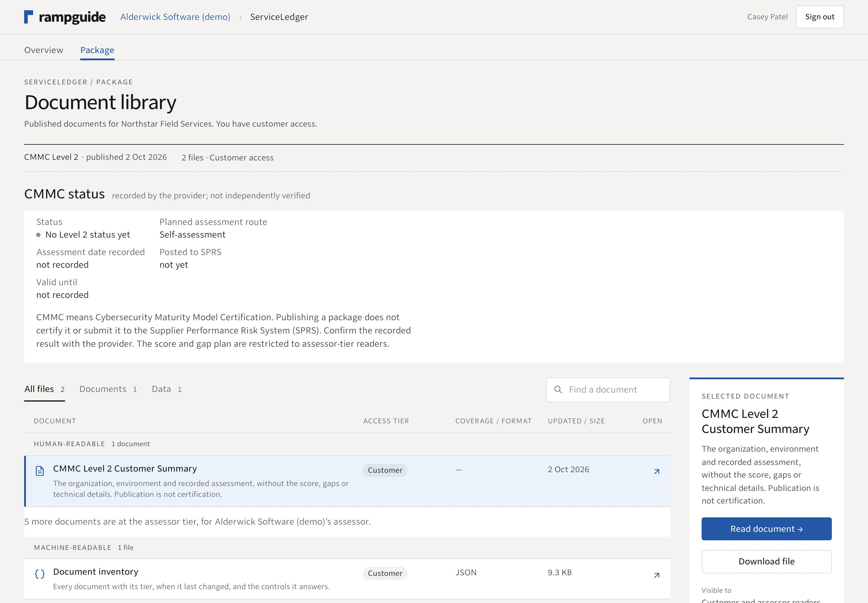Click the rampguide logo icon
This screenshot has height=603, width=868.
pos(29,17)
